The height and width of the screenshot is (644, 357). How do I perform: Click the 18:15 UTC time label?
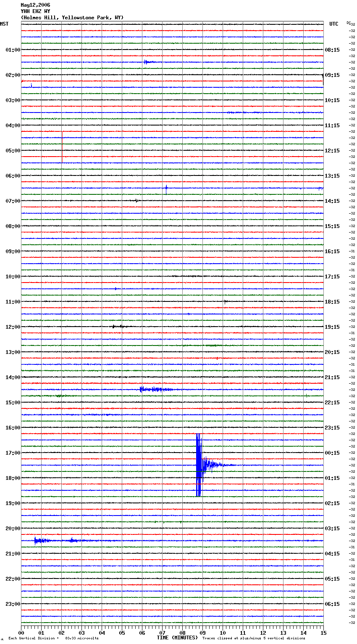332,302
